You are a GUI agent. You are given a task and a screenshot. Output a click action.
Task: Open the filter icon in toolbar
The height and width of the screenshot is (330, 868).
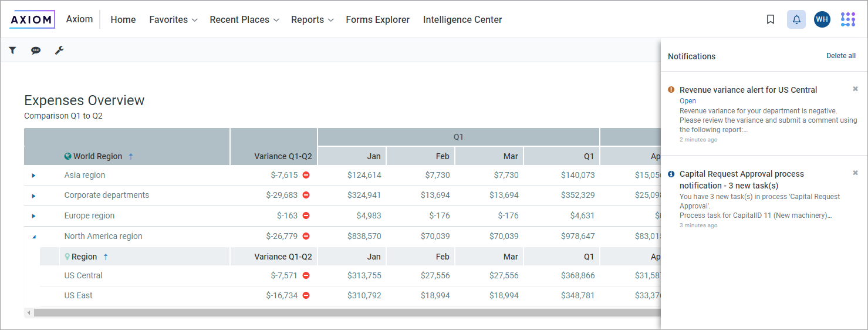[x=12, y=50]
